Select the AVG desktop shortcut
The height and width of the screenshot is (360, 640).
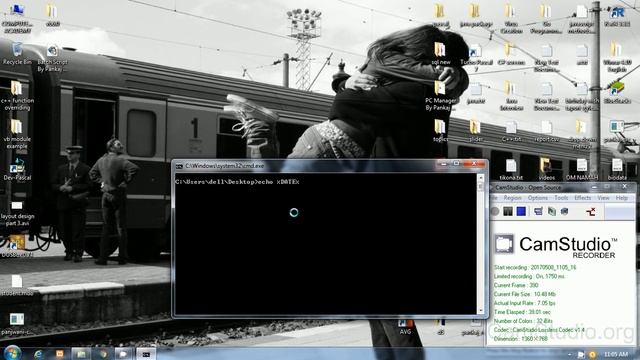click(405, 327)
